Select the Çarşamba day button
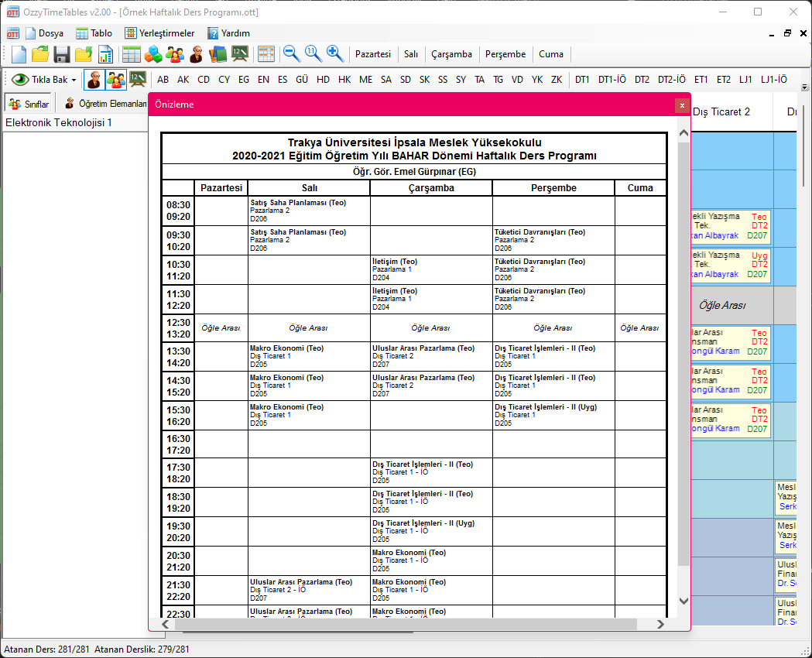Screen dimensions: 812x658 tap(451, 54)
